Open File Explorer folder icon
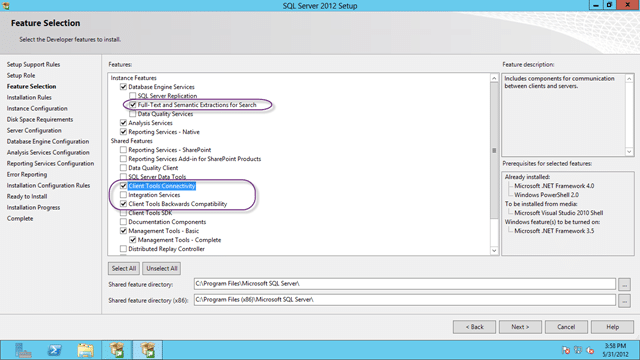Viewport: 640px width, 360px height. pyautogui.click(x=85, y=350)
